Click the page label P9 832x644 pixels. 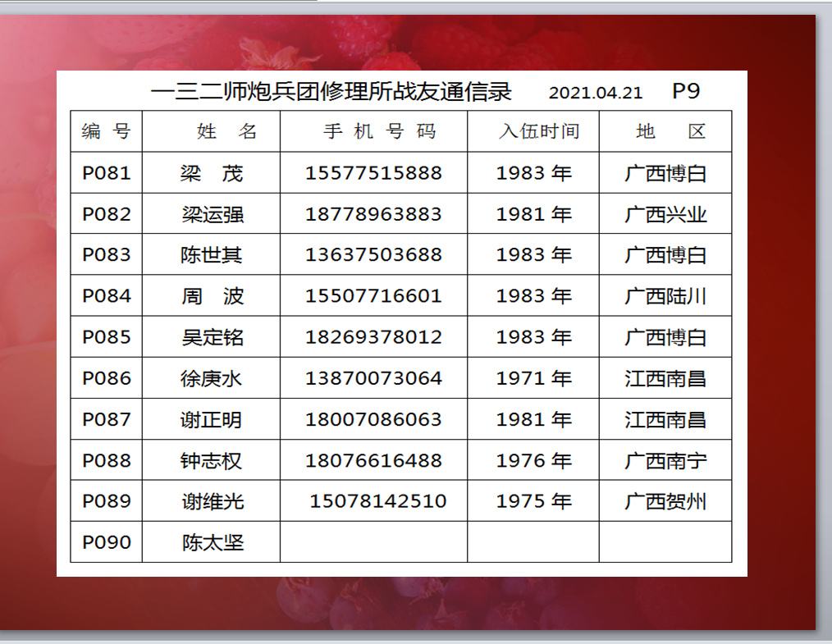click(x=686, y=91)
